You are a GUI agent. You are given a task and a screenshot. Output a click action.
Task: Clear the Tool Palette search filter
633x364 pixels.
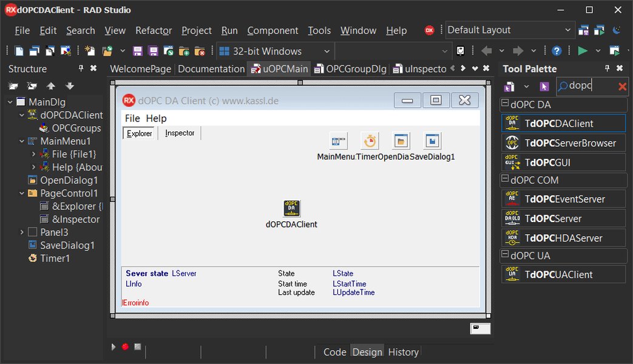pyautogui.click(x=622, y=86)
